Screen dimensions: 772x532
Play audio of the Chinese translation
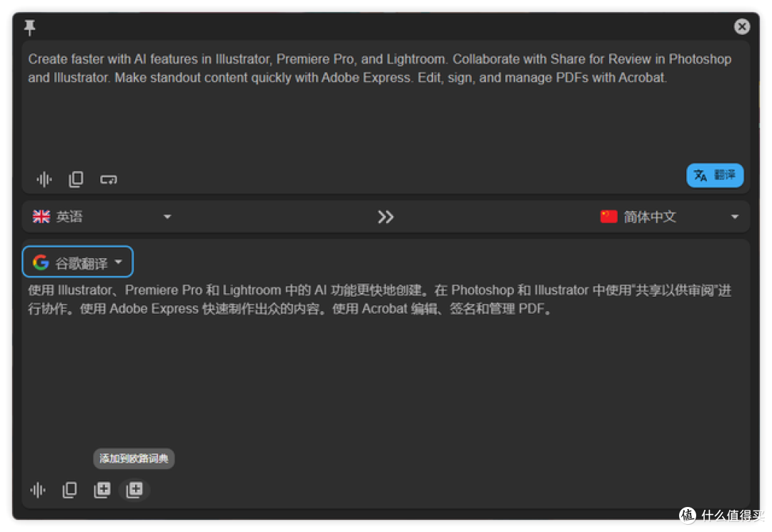coord(38,490)
